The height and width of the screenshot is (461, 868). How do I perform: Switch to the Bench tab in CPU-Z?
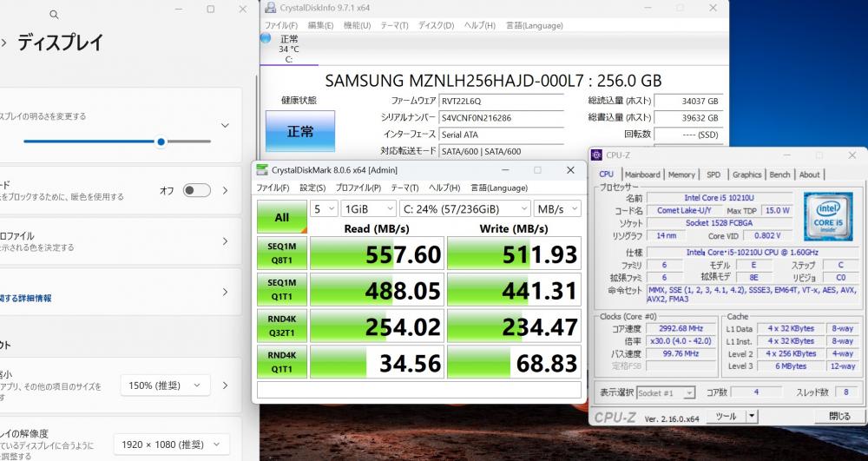(x=779, y=175)
